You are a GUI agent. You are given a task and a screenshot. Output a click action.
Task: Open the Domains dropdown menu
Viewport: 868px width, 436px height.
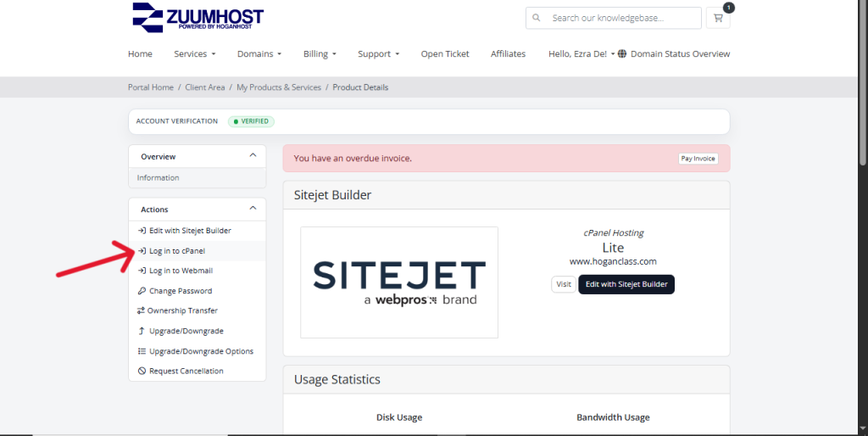[259, 53]
